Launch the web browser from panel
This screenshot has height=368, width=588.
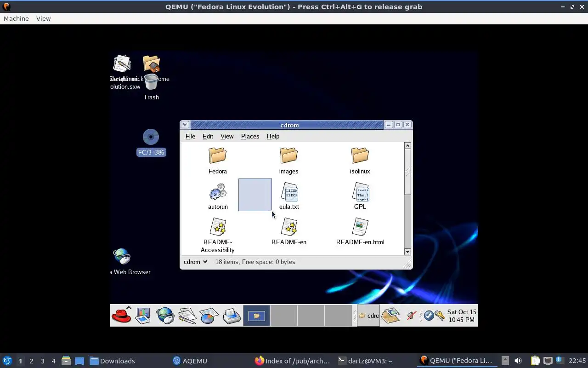coord(165,316)
